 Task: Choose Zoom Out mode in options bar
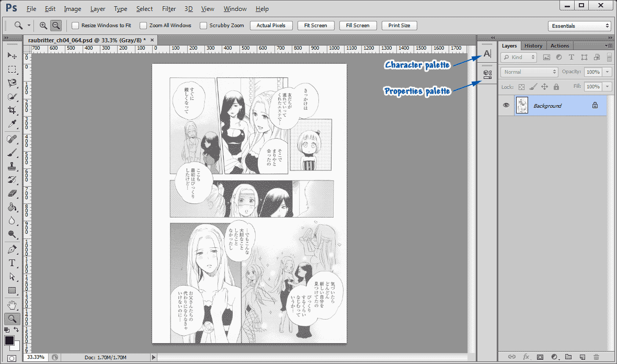pyautogui.click(x=56, y=26)
